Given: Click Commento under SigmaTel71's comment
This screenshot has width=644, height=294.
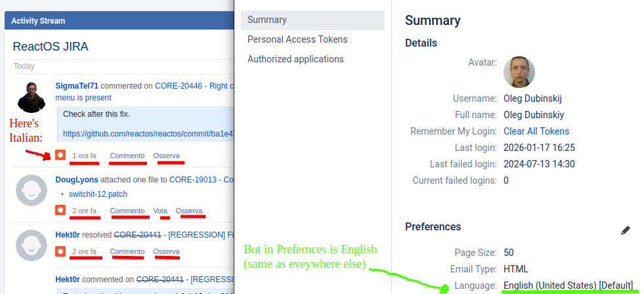Looking at the screenshot, I should coord(127,156).
